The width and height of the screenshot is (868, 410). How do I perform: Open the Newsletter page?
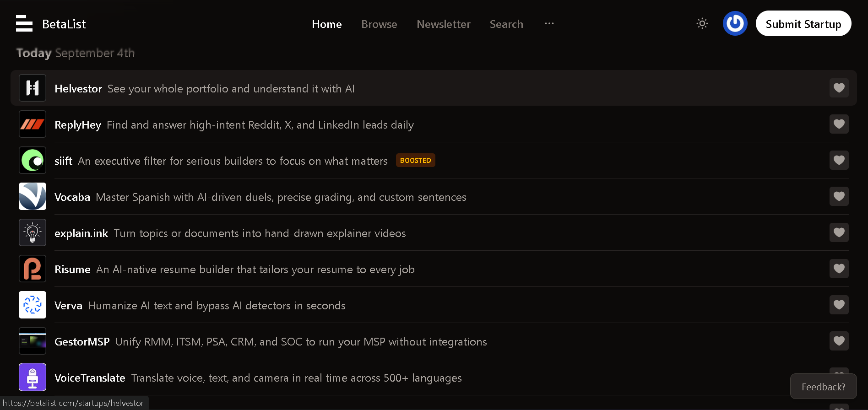(x=444, y=24)
